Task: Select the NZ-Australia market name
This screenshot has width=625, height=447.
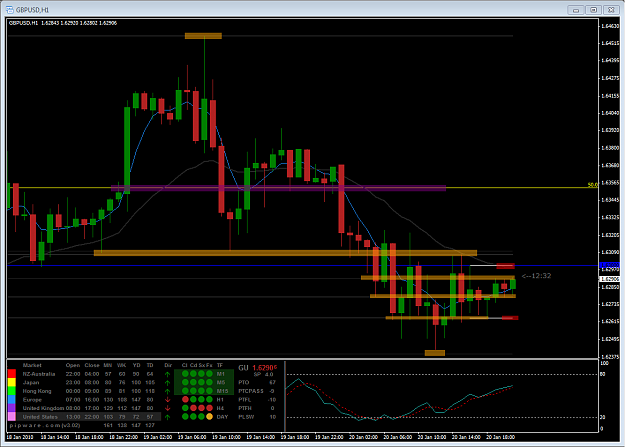Action: (39, 374)
